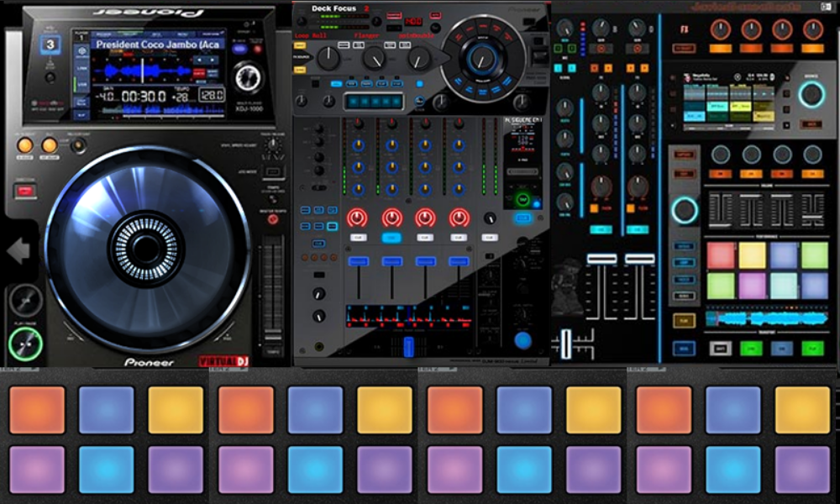Screen dimensions: 840x504
Task: Toggle the lit blue CUE button on mixer
Action: click(x=391, y=238)
